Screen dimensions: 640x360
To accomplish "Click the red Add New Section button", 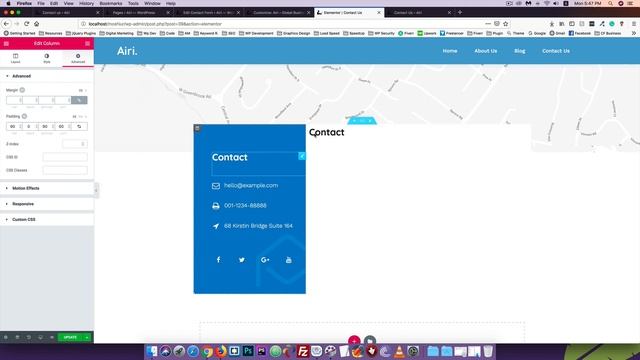I will [354, 340].
